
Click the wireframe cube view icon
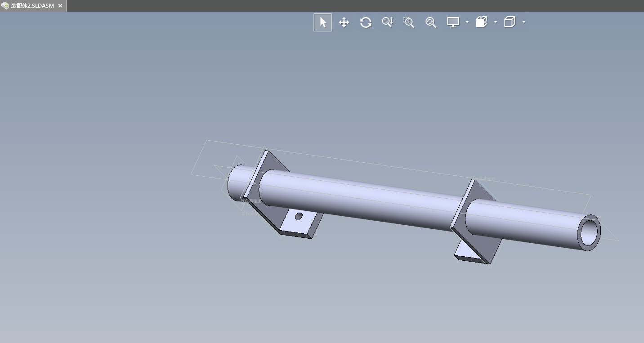510,22
